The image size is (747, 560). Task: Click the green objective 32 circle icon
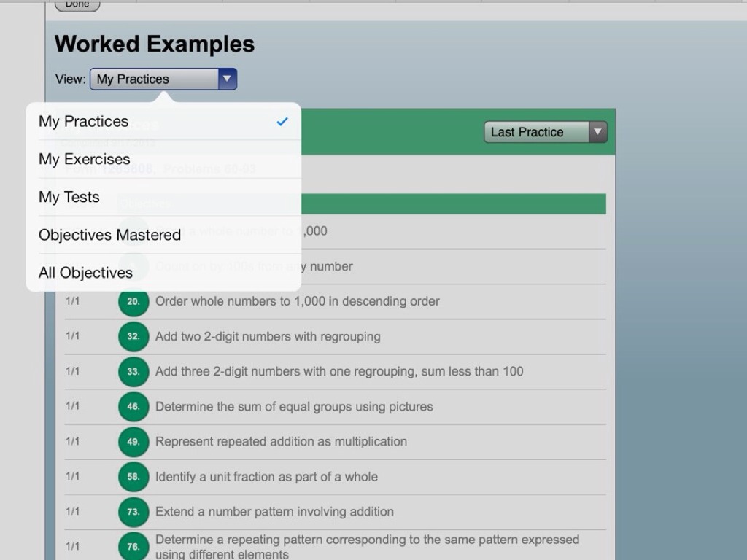(x=133, y=337)
